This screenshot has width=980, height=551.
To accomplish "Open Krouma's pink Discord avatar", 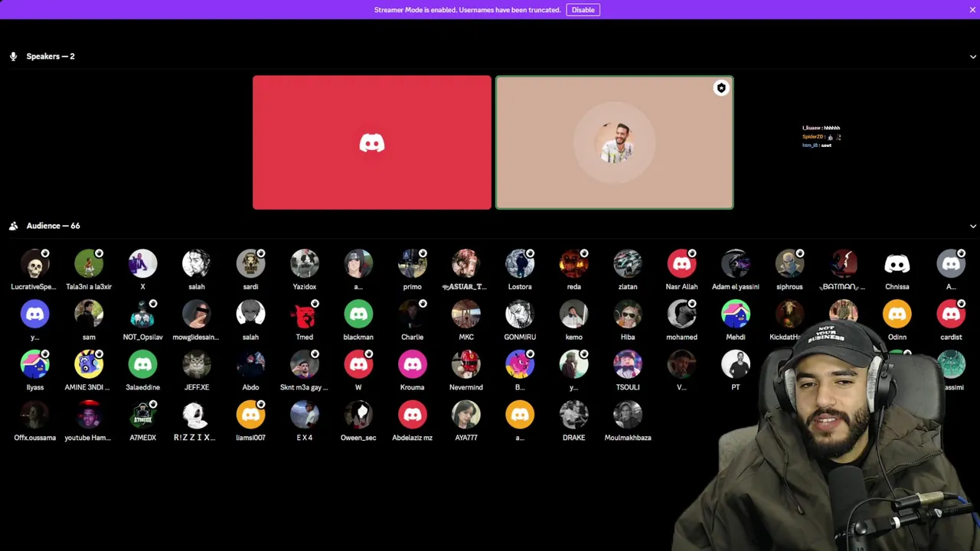I will (x=412, y=365).
